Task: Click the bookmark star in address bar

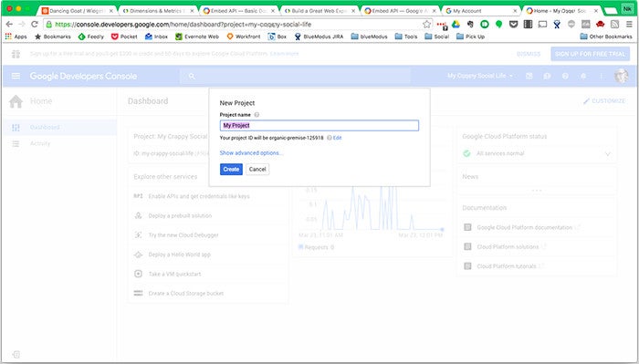Action: coord(426,25)
